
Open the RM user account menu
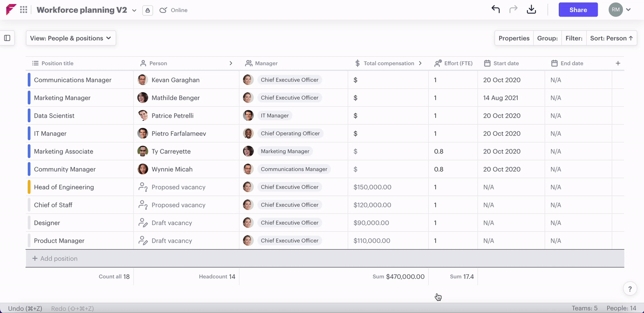(x=620, y=10)
